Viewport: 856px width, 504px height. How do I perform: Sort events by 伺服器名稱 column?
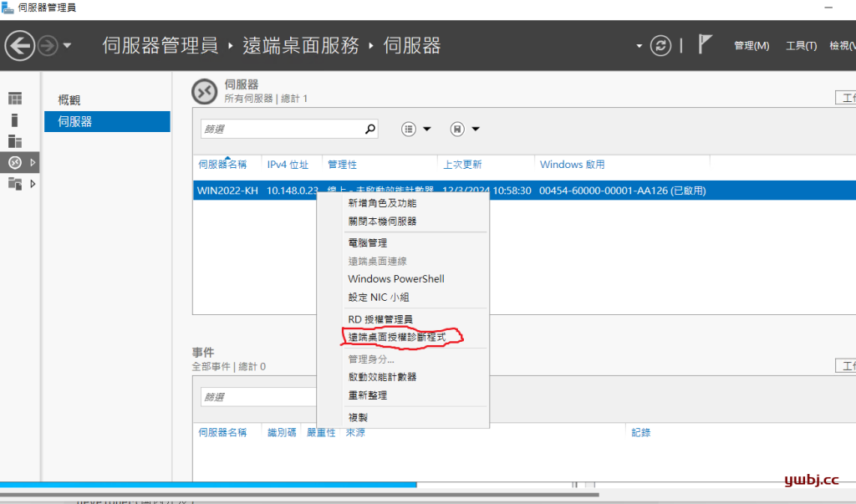[x=222, y=432]
